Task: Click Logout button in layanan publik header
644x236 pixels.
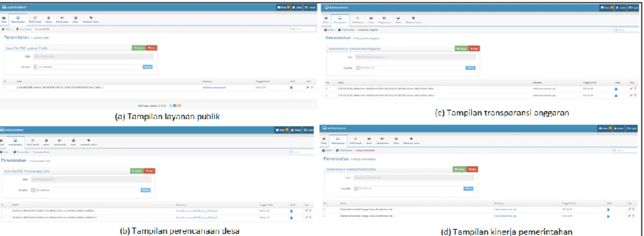Action: (310, 8)
